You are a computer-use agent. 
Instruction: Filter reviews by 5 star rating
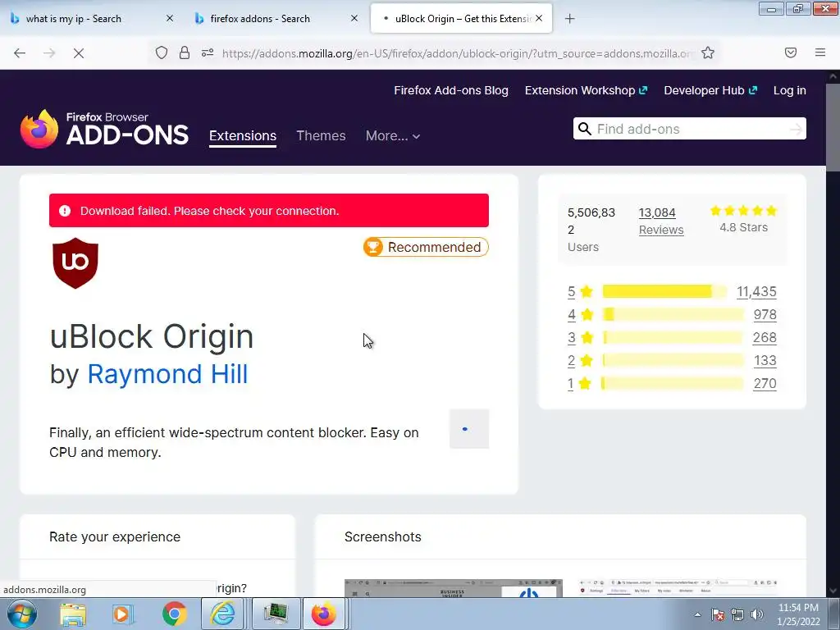click(580, 291)
